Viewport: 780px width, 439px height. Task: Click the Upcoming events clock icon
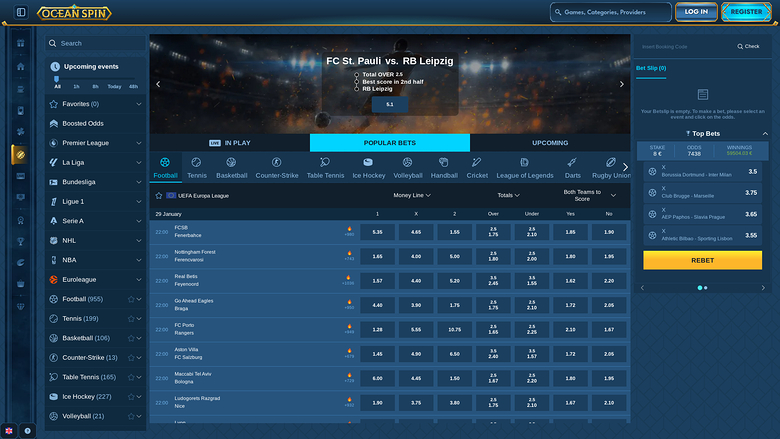(55, 67)
